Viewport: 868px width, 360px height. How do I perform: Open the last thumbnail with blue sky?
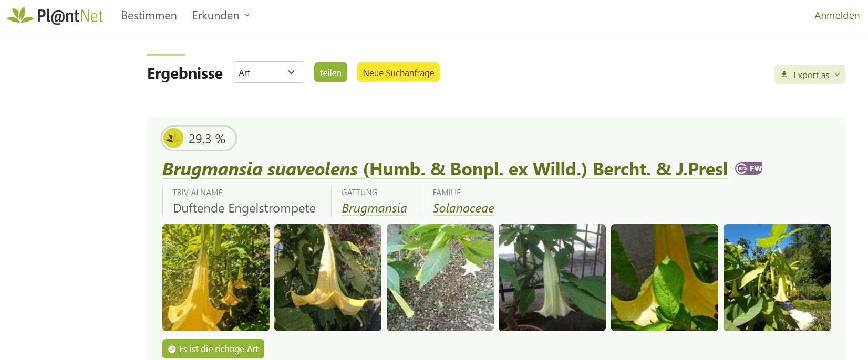point(777,278)
